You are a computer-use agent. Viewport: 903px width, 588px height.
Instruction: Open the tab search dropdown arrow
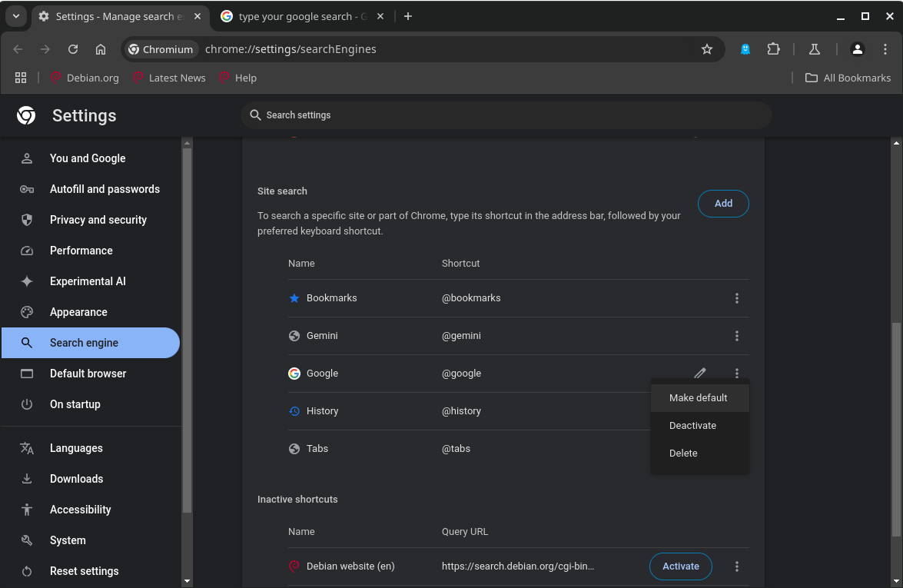pos(16,16)
